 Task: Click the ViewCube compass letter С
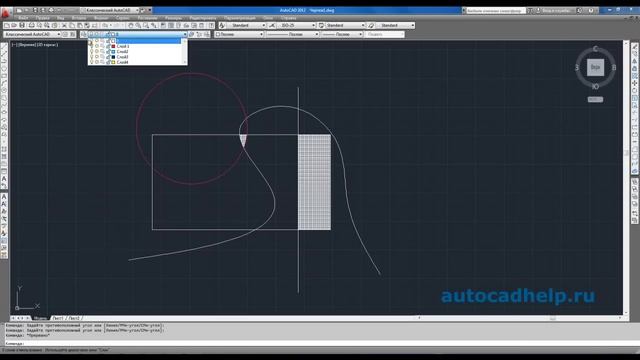point(595,49)
